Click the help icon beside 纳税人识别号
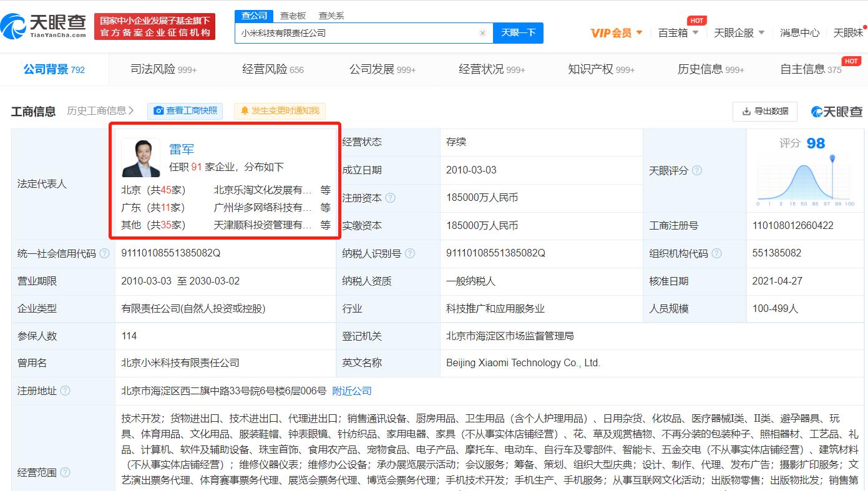Screen dimensions: 868x491 (410, 253)
